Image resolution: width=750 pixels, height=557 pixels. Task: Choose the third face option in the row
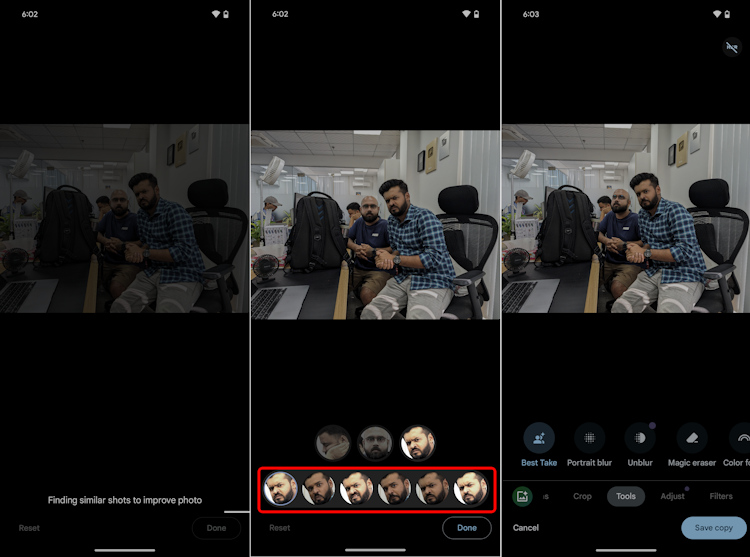point(357,489)
